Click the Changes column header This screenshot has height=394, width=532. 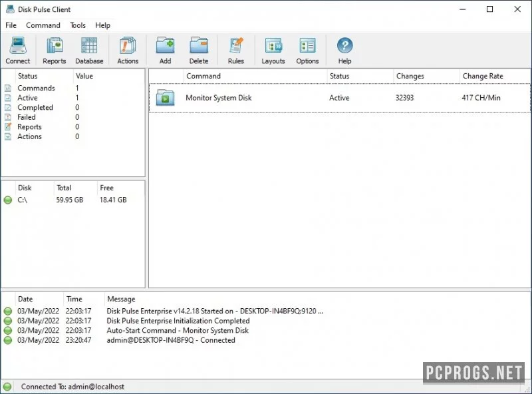tap(426, 76)
